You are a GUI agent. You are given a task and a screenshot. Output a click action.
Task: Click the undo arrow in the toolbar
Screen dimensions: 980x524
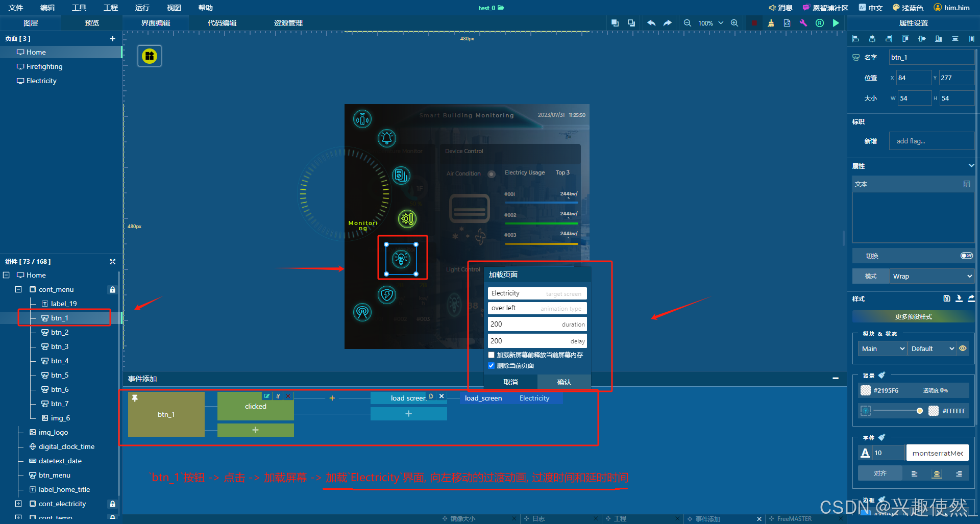tap(651, 23)
